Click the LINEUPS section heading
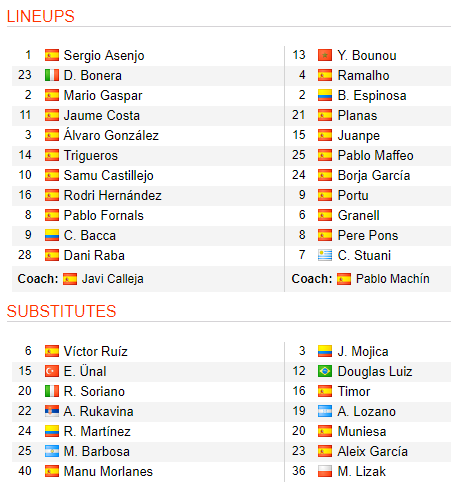This screenshot has height=488, width=451. [x=41, y=16]
